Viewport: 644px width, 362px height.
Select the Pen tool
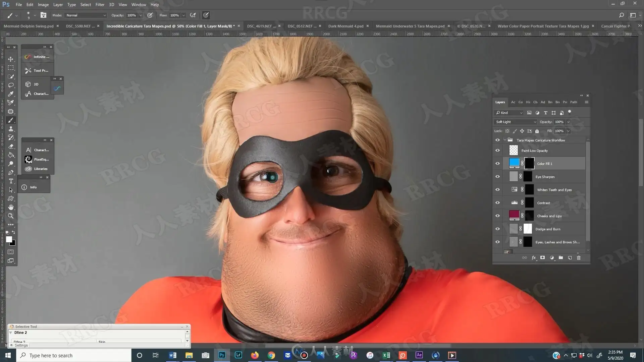pos(11,172)
